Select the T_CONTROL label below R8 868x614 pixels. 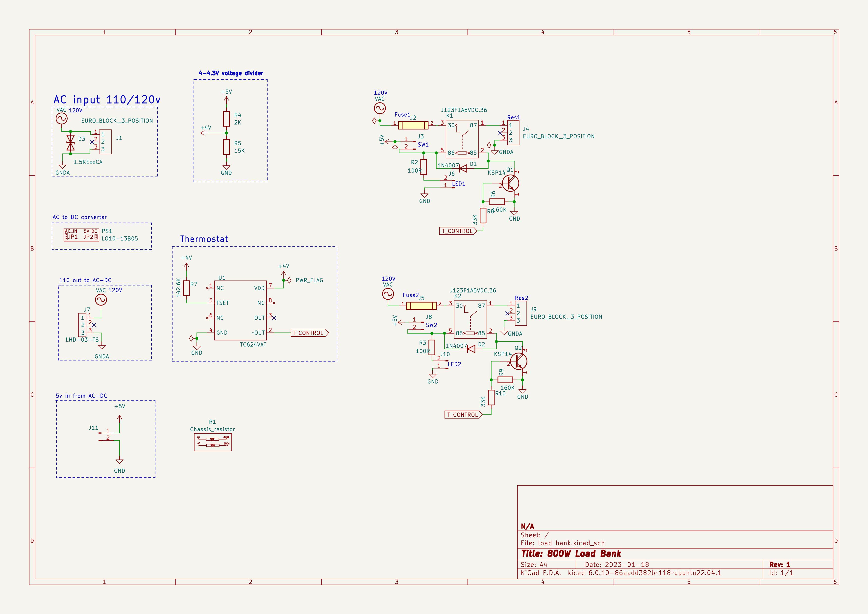click(458, 231)
